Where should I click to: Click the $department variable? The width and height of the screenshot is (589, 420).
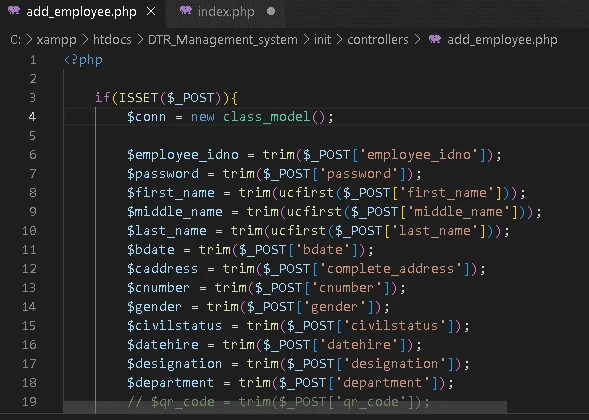(170, 383)
